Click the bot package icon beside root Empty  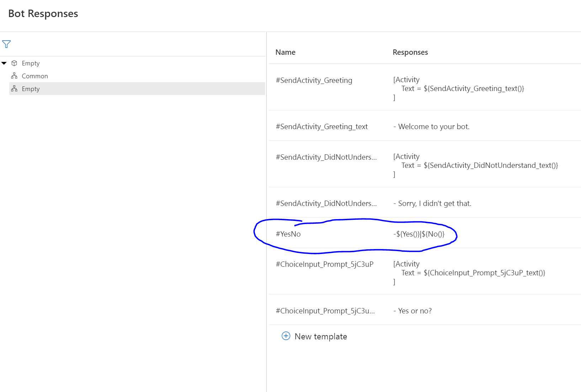point(14,63)
